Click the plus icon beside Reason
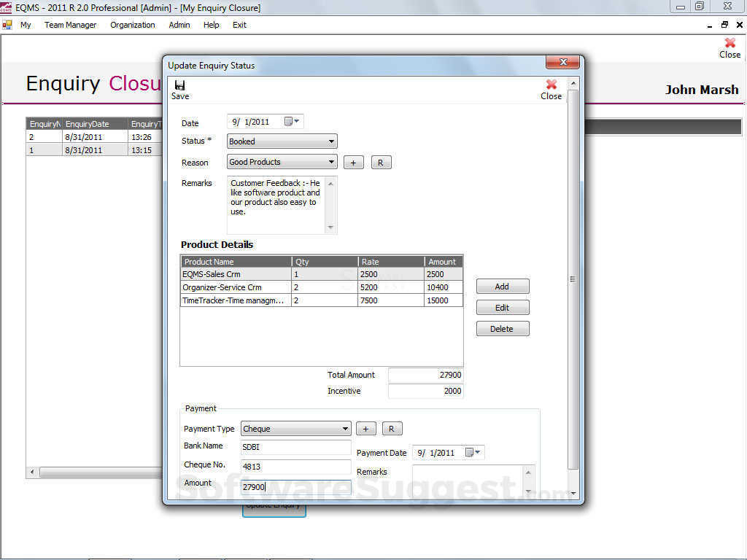 pyautogui.click(x=353, y=162)
